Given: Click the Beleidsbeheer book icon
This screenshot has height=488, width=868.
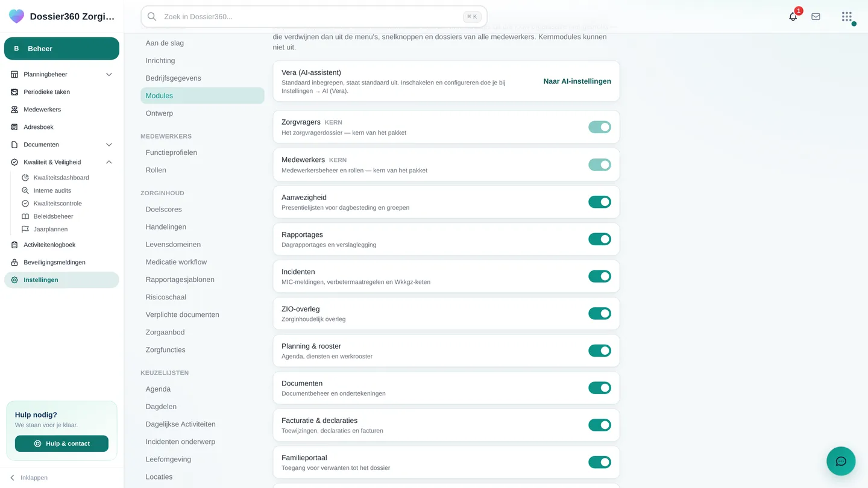Looking at the screenshot, I should coord(25,216).
